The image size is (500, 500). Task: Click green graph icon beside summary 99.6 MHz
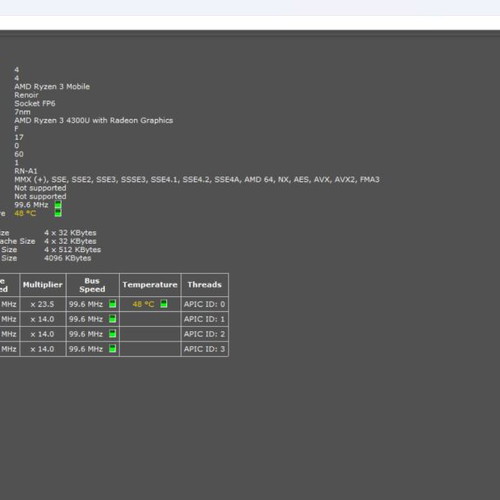58,205
